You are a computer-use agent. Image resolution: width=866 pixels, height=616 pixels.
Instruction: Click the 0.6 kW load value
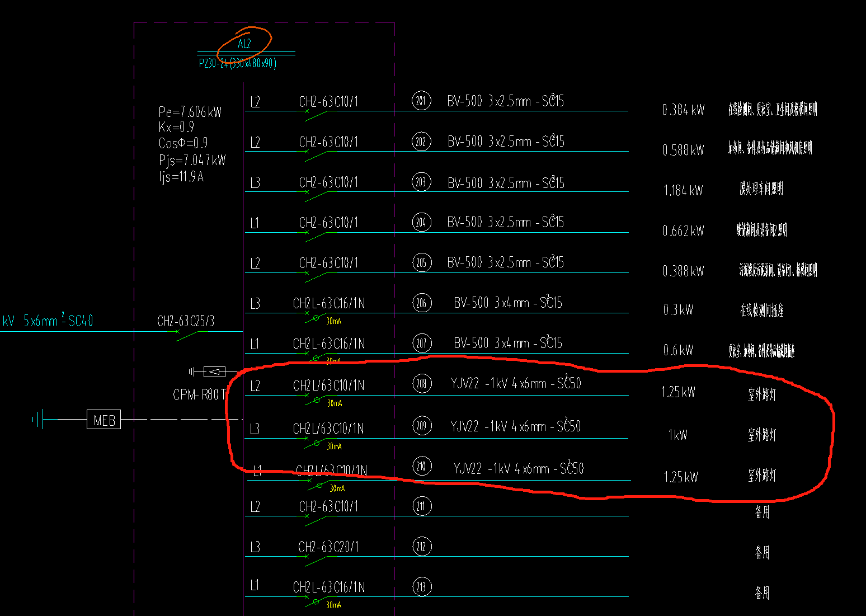(x=678, y=350)
